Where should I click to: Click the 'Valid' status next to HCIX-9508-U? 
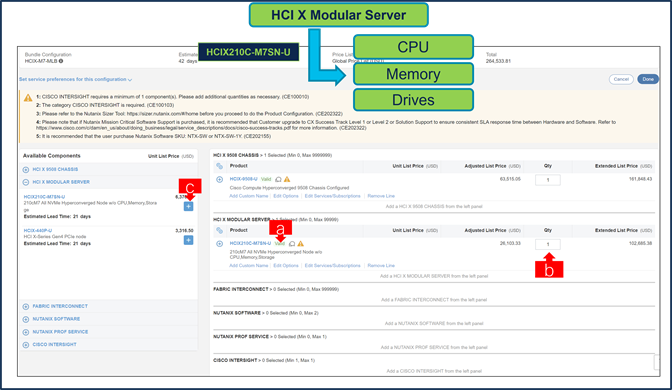[x=266, y=179]
